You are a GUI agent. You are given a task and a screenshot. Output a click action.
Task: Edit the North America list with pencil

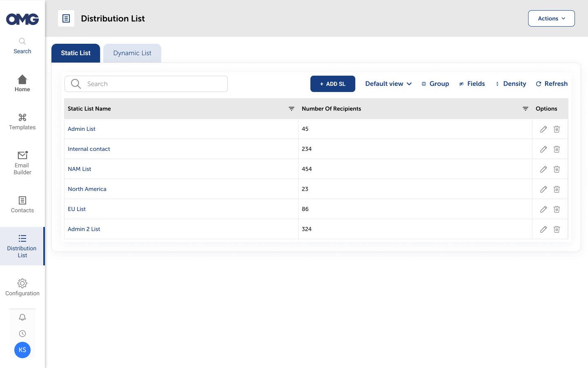(x=543, y=189)
